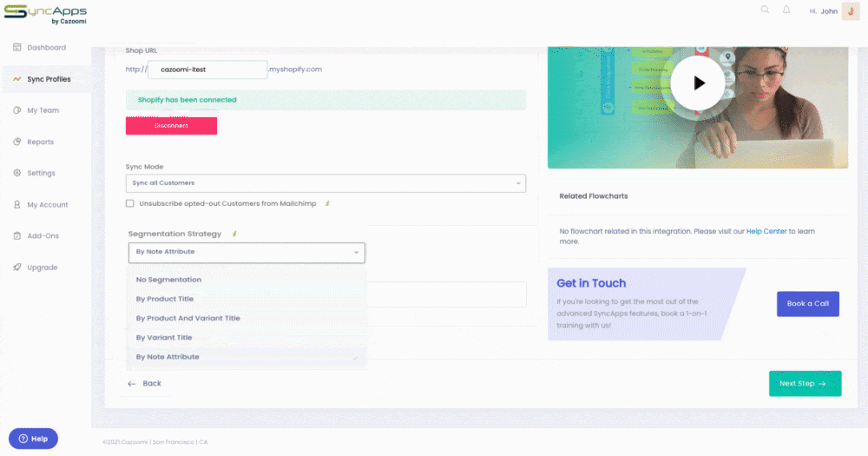Choose By Product Title option
Image resolution: width=868 pixels, height=456 pixels.
coord(247,299)
